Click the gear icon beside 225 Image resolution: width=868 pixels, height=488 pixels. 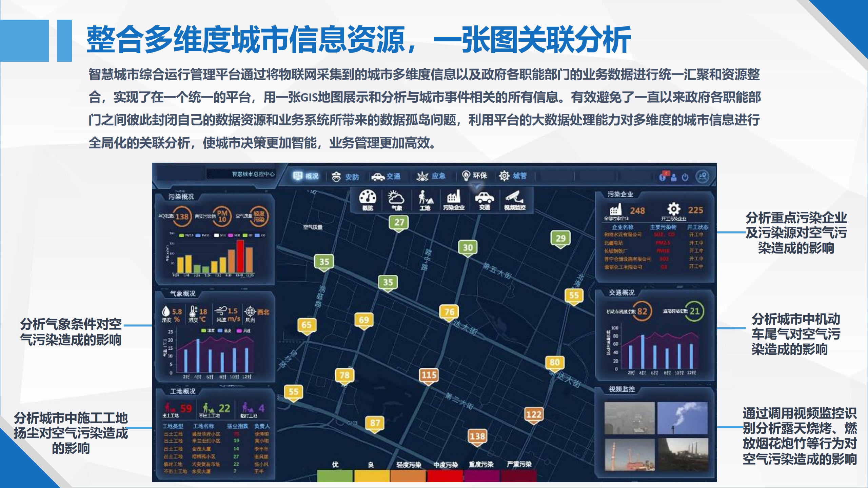tap(674, 209)
